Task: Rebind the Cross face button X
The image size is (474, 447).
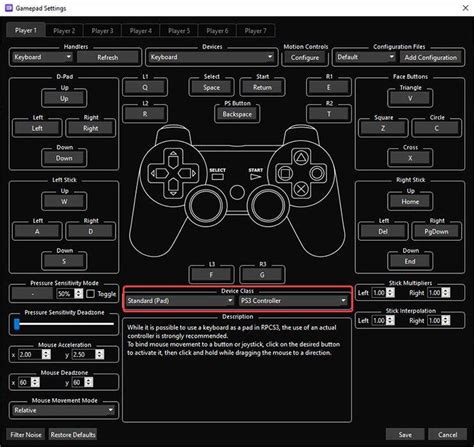Action: 410,158
